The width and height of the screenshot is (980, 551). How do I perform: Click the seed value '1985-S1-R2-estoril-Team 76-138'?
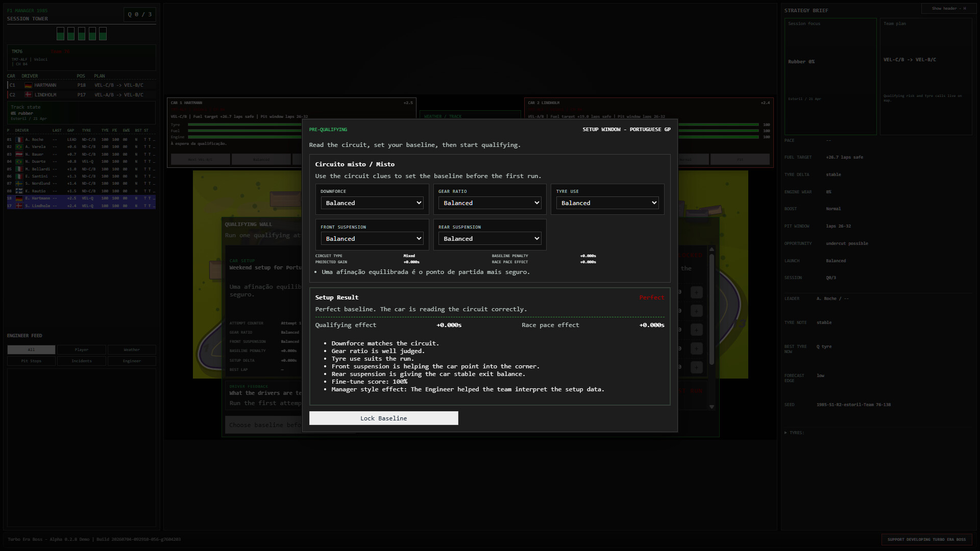[x=853, y=405]
